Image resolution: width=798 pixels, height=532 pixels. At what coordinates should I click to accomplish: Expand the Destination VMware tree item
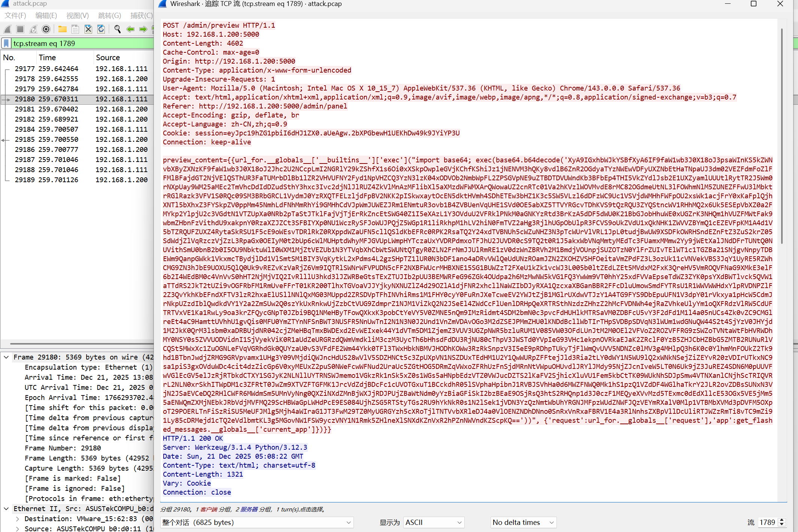(x=17, y=519)
